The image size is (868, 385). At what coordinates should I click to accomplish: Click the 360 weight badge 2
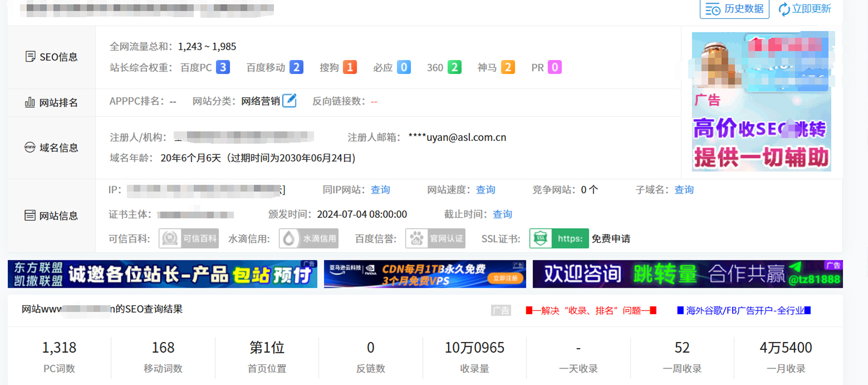(x=454, y=67)
